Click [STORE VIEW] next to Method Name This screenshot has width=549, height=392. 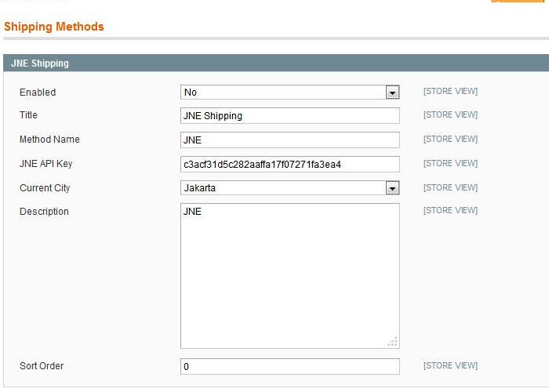point(450,140)
